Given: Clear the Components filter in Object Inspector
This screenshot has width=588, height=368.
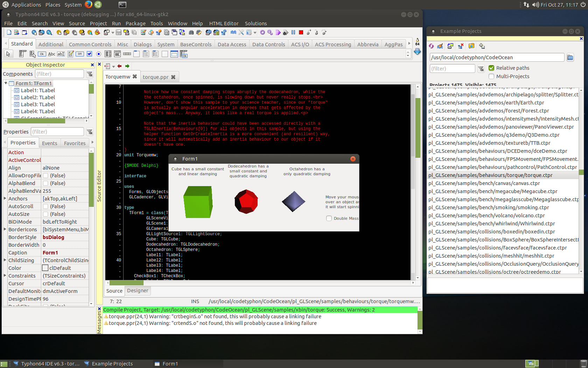Looking at the screenshot, I should tap(90, 74).
